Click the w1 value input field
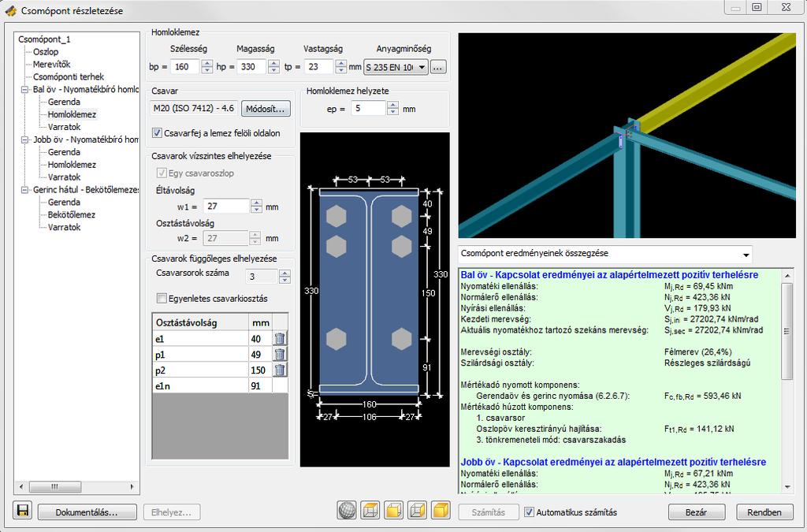Screen dimensions: 807x532 click(227, 206)
